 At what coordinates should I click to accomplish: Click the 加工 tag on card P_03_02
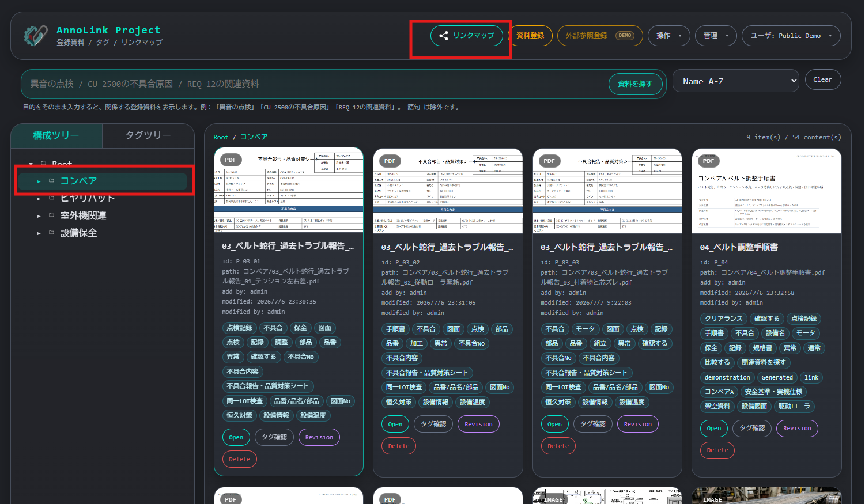point(417,344)
